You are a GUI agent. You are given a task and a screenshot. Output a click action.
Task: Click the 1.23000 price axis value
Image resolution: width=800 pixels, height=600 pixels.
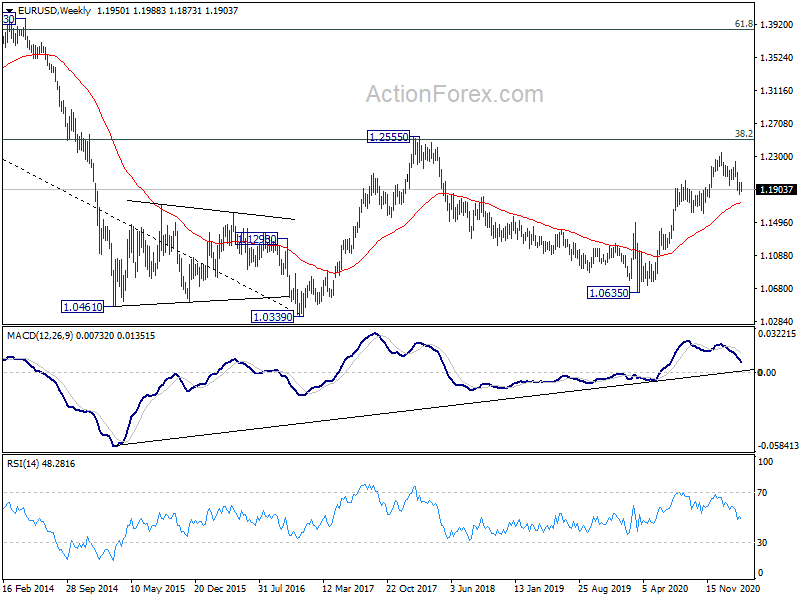(x=777, y=157)
